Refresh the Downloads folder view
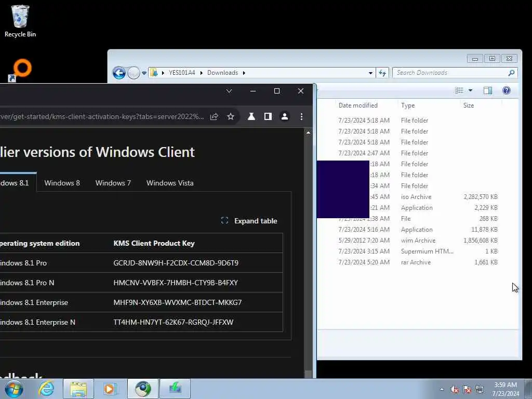The image size is (532, 399). click(x=382, y=73)
